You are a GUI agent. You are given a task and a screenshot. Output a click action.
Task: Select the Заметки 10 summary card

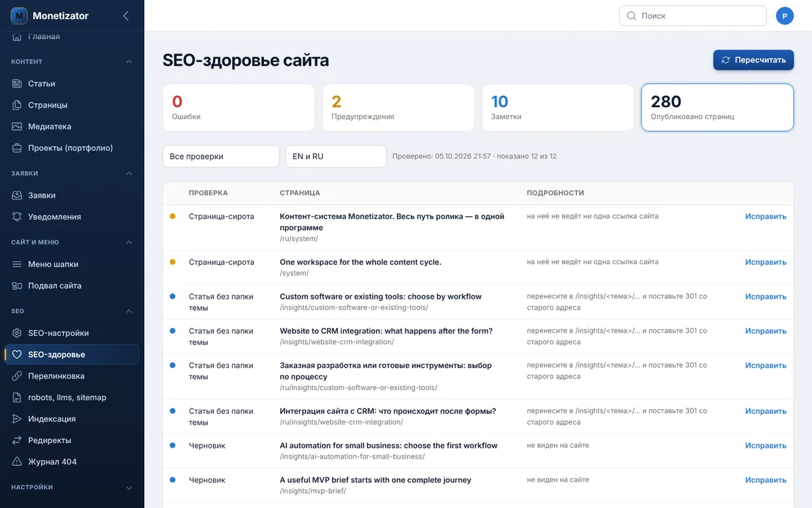pos(558,108)
